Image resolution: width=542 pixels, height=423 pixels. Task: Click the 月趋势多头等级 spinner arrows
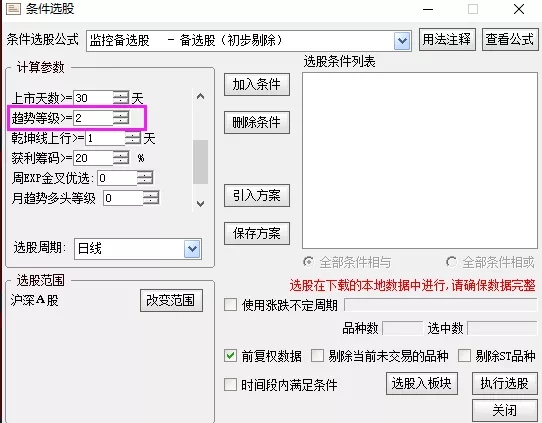(151, 198)
